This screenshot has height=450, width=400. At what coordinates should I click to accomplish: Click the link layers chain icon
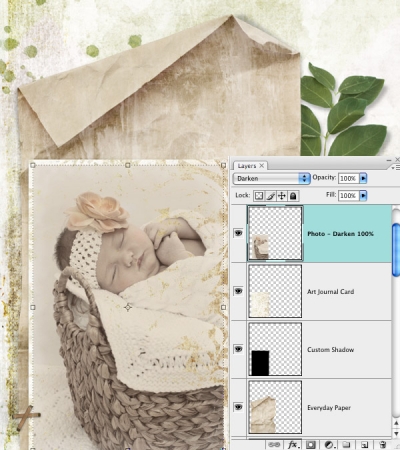pos(274,444)
